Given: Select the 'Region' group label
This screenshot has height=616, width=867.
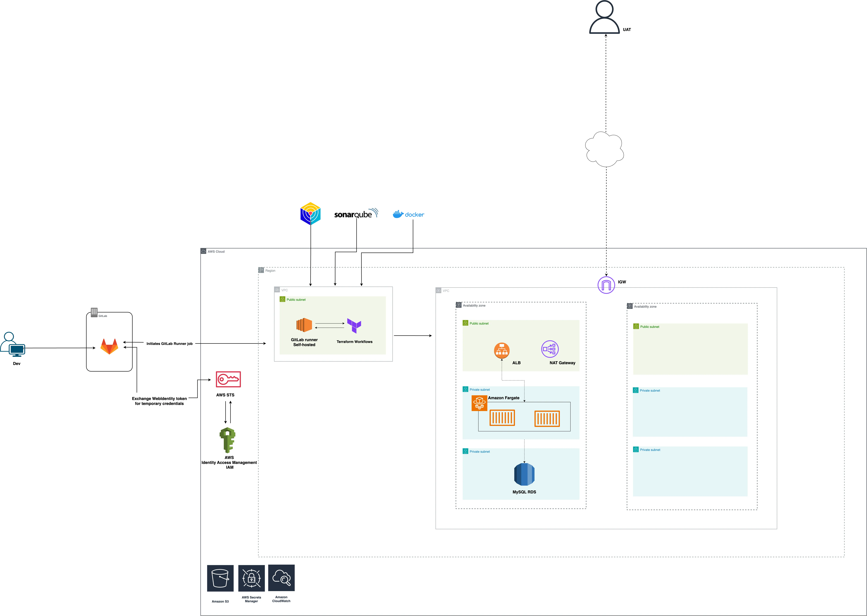Looking at the screenshot, I should tap(270, 271).
